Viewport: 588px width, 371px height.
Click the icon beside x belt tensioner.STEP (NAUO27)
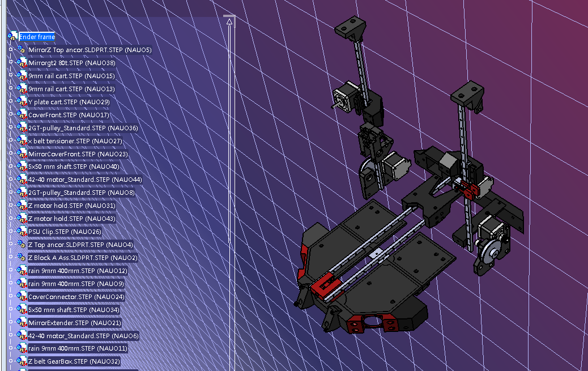click(x=22, y=140)
